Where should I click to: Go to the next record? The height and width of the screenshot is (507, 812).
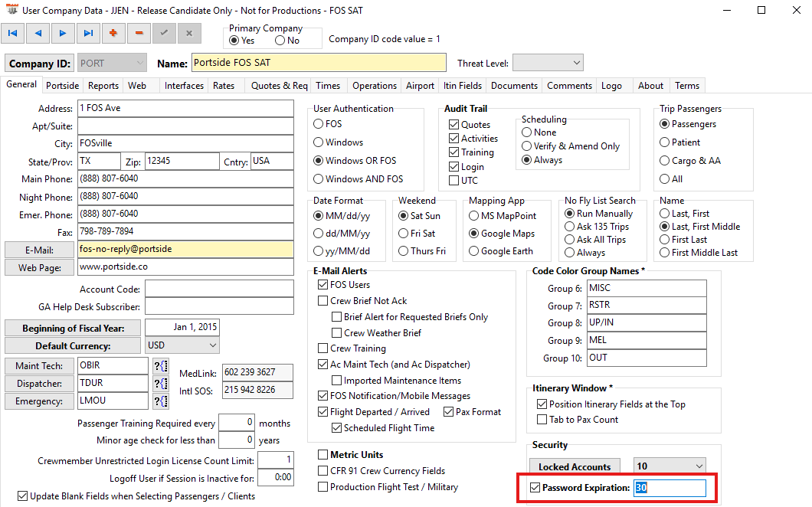coord(63,33)
